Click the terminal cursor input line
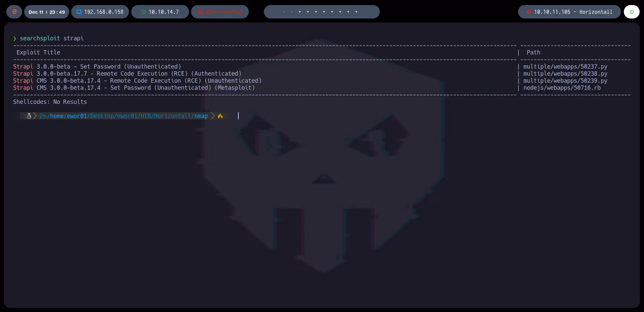 (238, 116)
